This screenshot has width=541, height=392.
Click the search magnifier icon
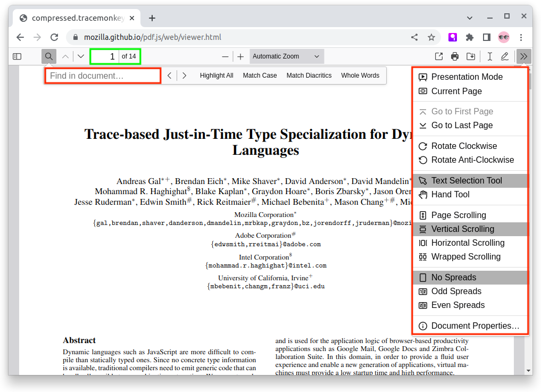(48, 56)
